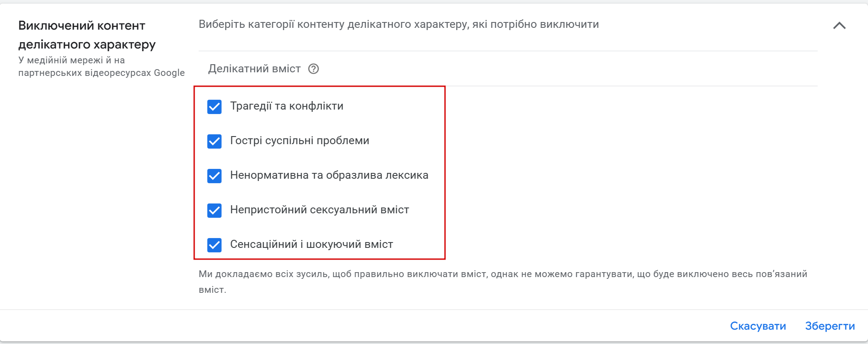The height and width of the screenshot is (344, 868).
Task: Click the Делікатний вміст heading text
Action: (x=254, y=69)
